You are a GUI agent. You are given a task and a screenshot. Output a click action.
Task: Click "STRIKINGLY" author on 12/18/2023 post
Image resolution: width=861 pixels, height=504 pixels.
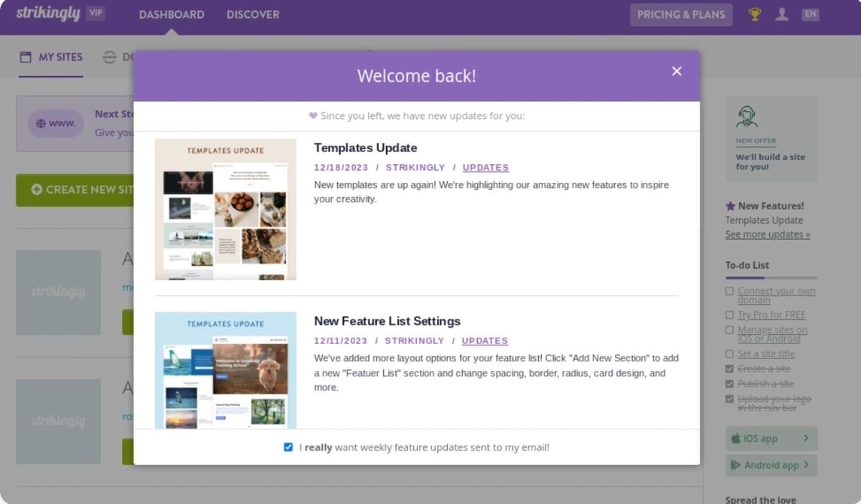point(415,168)
